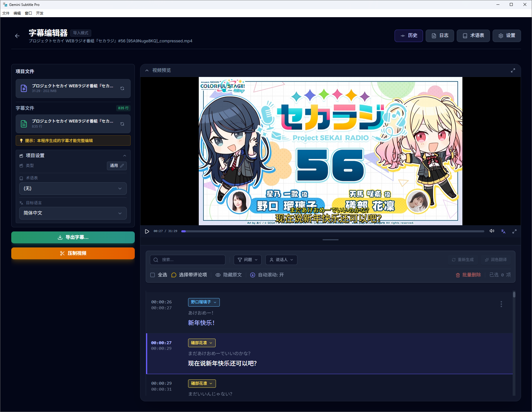The image size is (532, 412).
Task: Open the 术语表 glossary panel
Action: [x=473, y=36]
